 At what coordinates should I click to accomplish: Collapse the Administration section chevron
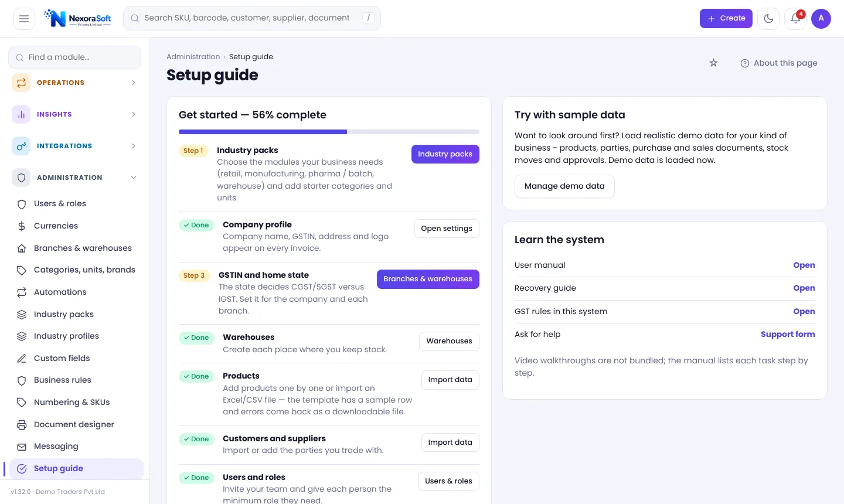134,178
